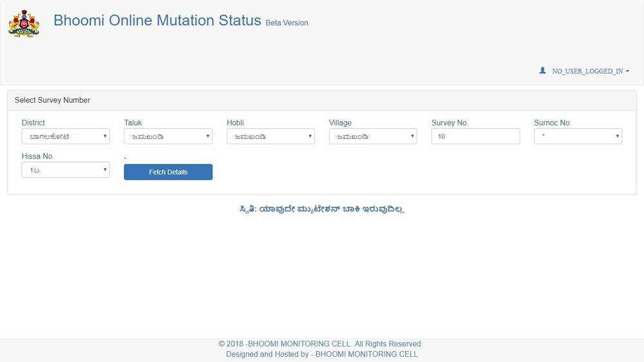Image resolution: width=644 pixels, height=362 pixels.
Task: Click the Bhoomi Online Mutation Status title
Action: pos(157,21)
